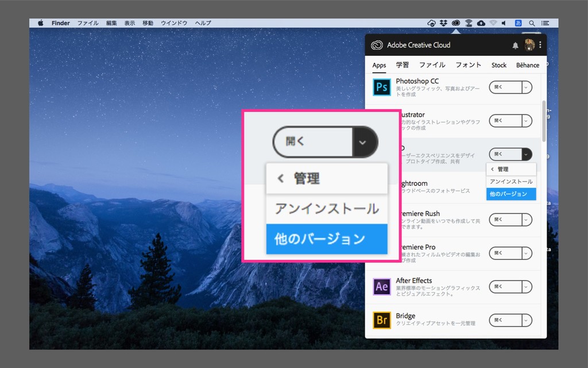Viewport: 588px width, 368px height.
Task: Click the Bridge app name
Action: 405,316
